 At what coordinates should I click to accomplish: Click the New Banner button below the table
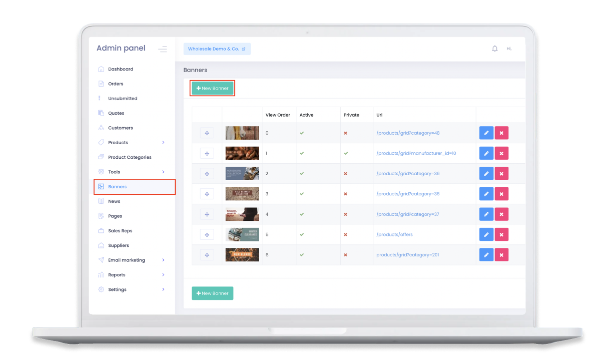[212, 293]
